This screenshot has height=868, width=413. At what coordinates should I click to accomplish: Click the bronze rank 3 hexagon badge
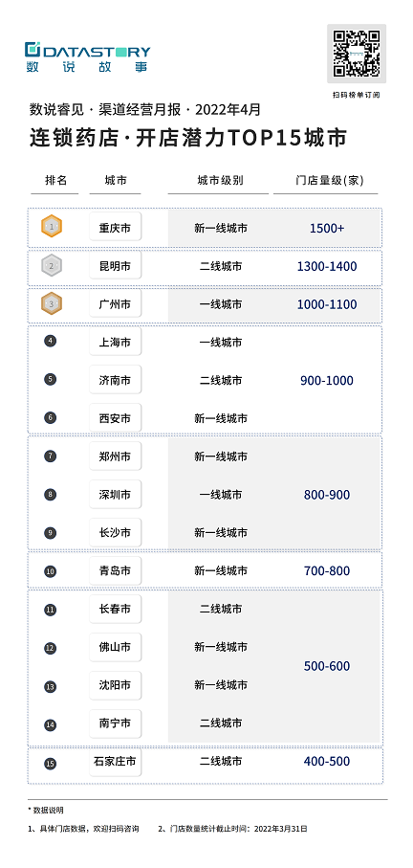tap(52, 304)
